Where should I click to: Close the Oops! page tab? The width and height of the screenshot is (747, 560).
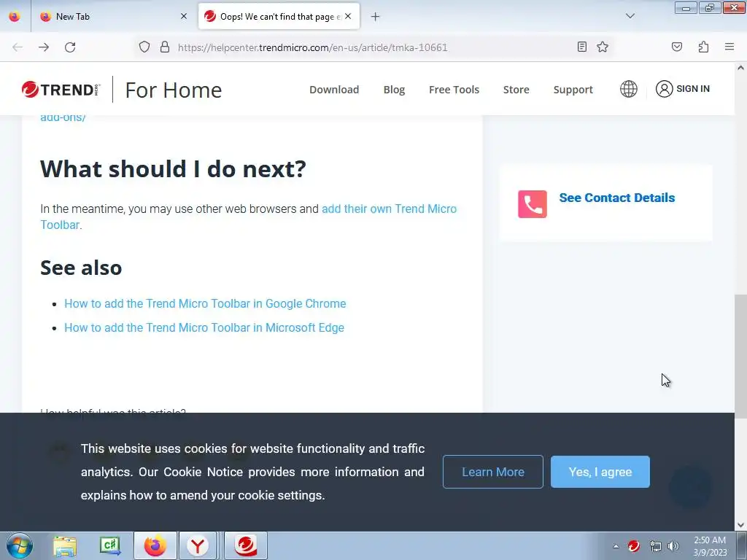[348, 16]
